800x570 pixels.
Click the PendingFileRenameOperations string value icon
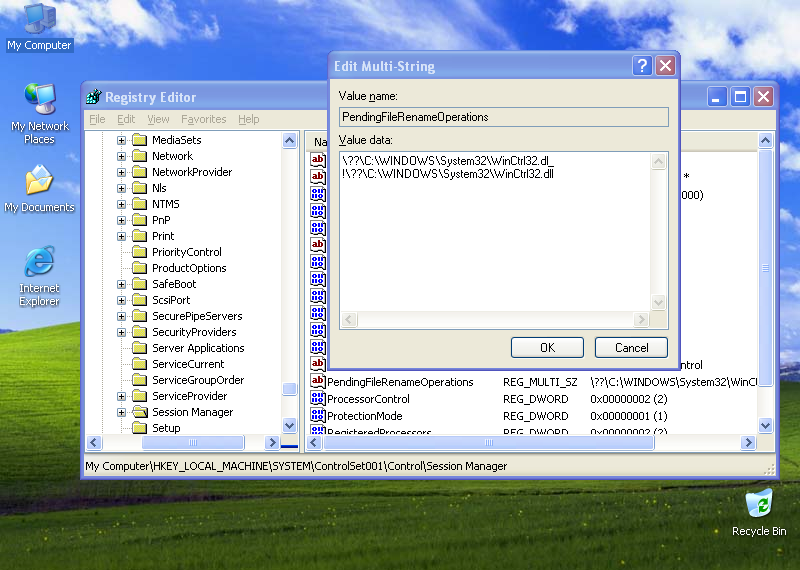[x=317, y=381]
